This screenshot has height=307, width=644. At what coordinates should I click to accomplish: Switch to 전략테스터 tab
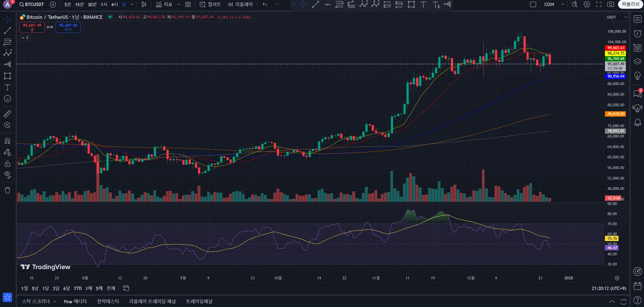(x=108, y=301)
